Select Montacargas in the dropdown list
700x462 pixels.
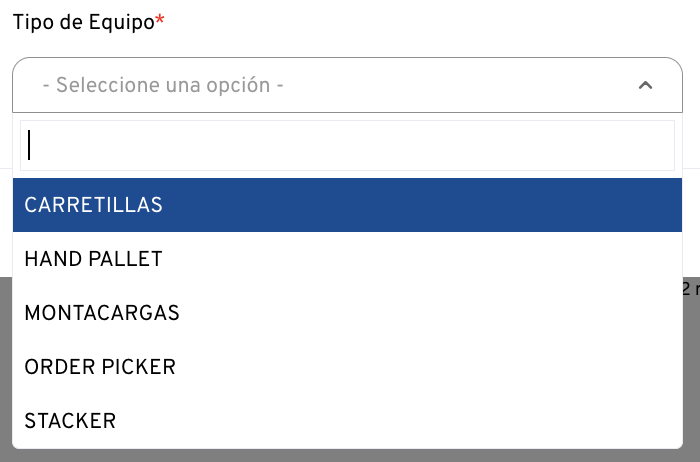(102, 313)
